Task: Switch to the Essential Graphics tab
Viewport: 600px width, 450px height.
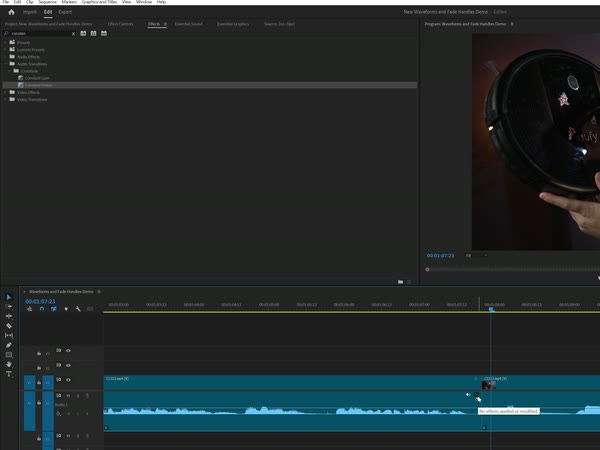Action: (x=233, y=24)
